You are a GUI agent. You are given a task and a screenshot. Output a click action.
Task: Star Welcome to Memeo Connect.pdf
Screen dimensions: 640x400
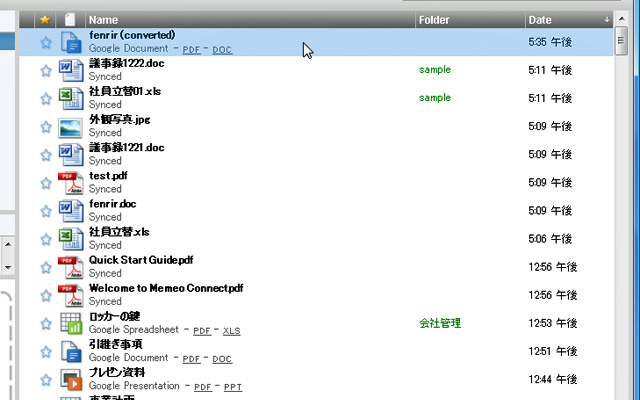pos(46,296)
